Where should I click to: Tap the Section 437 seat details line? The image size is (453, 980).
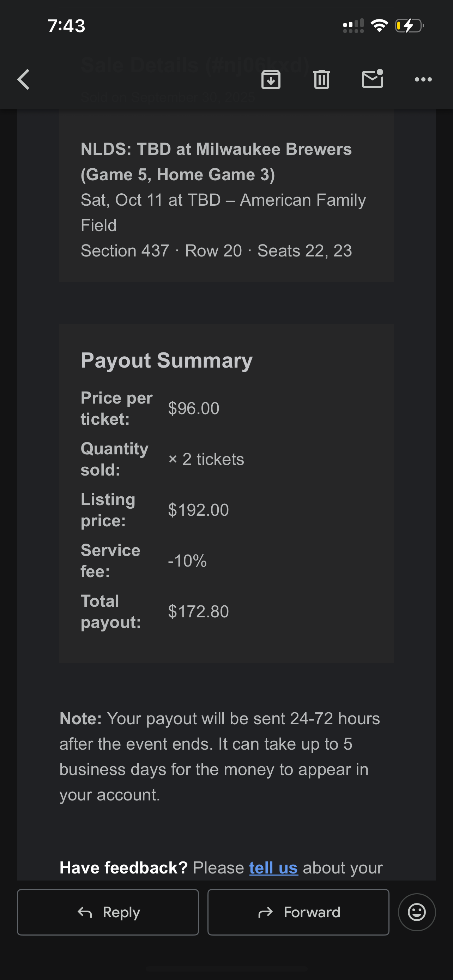(216, 251)
